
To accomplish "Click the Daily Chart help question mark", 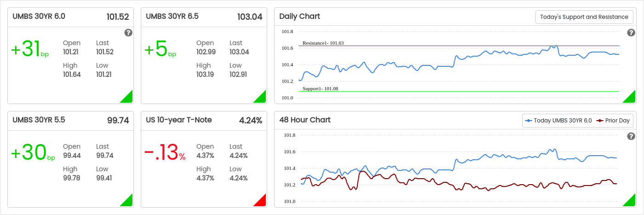I will (x=631, y=33).
